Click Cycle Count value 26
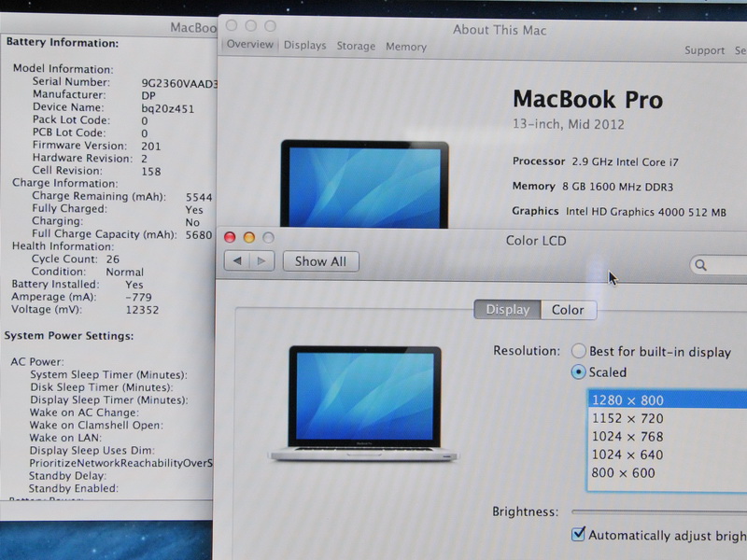 (113, 259)
